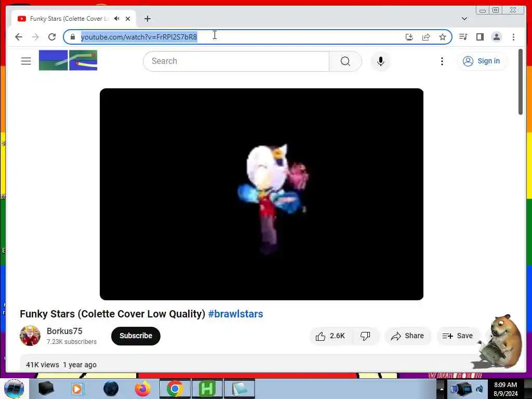Save video to playlist
The height and width of the screenshot is (399, 532).
coord(458,336)
